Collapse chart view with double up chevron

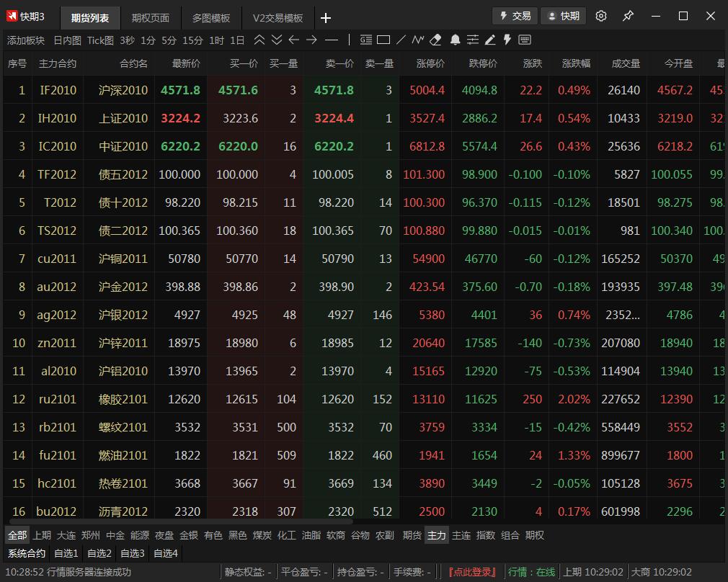click(x=259, y=41)
